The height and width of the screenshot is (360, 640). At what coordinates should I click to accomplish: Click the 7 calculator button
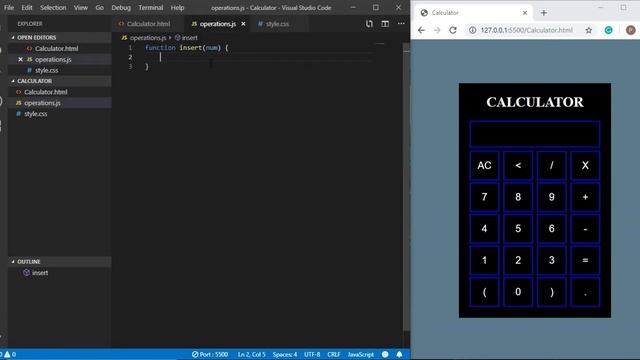(x=484, y=197)
